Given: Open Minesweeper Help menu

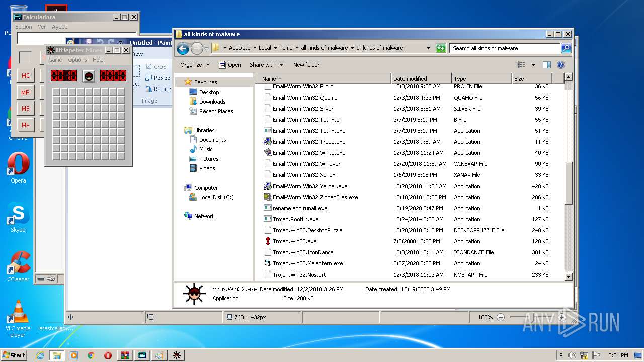Looking at the screenshot, I should 98,60.
